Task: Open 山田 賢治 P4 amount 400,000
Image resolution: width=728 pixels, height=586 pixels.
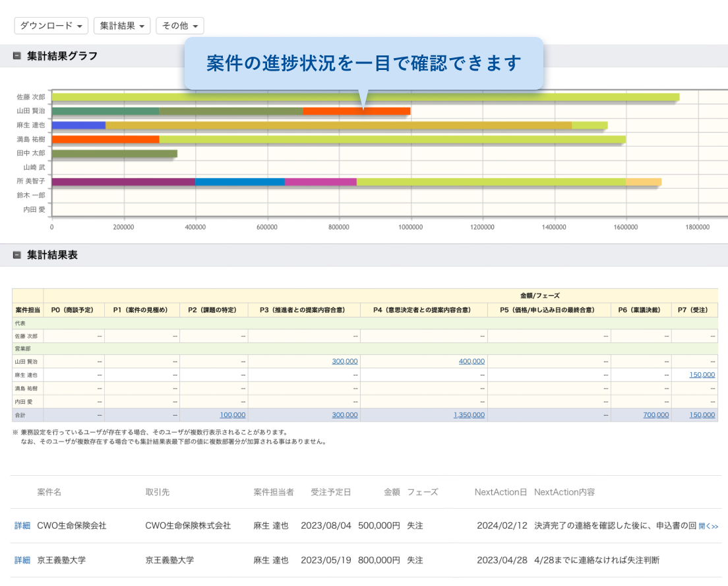Action: tap(471, 361)
